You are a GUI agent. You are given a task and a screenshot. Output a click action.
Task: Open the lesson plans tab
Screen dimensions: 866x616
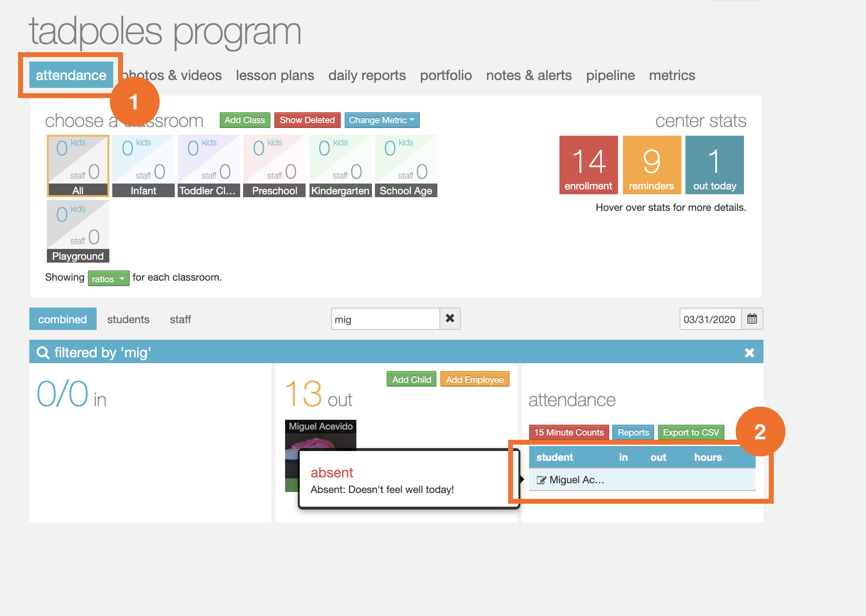click(x=275, y=75)
